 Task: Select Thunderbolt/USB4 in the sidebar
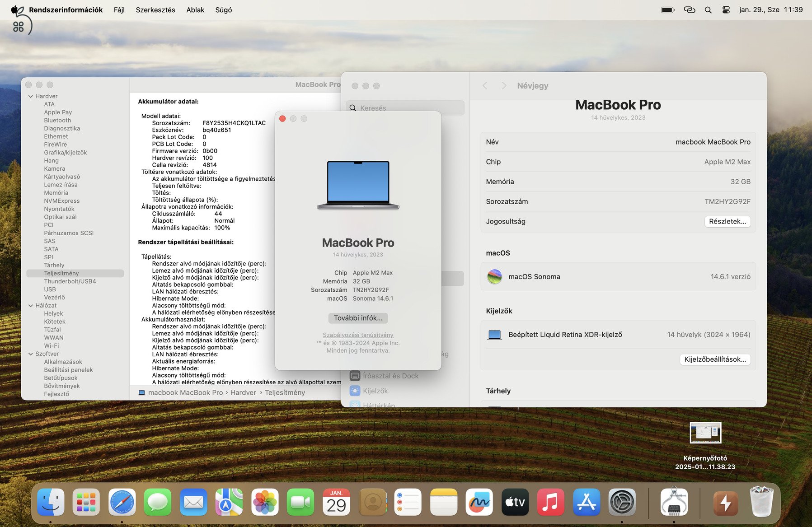[x=70, y=281]
